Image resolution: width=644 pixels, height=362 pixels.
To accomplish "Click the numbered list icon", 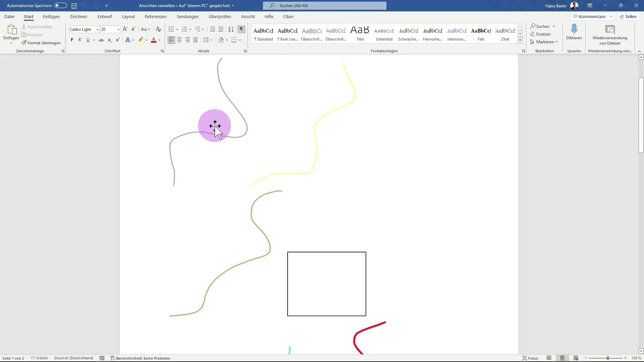I will click(184, 29).
